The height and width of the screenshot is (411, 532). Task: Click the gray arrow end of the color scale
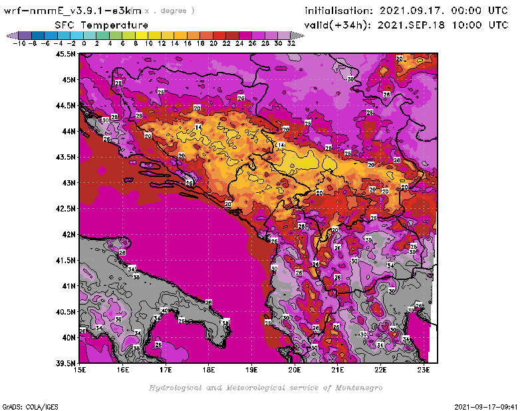[297, 35]
